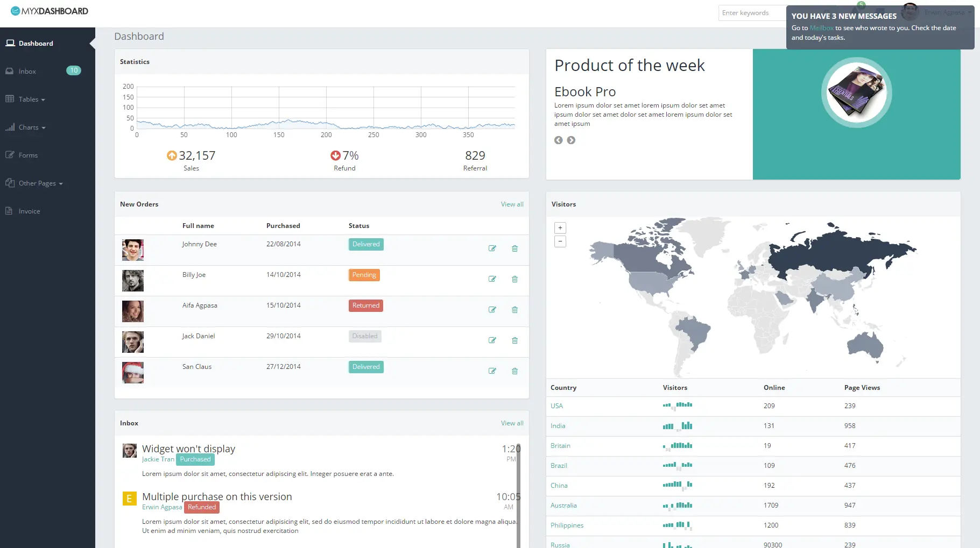Follow the Mailbox link in notification

(821, 28)
